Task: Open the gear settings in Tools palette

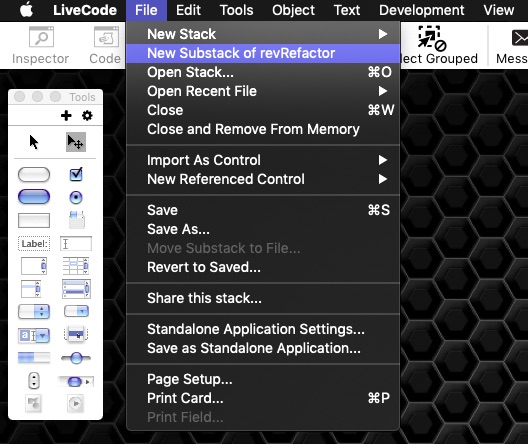Action: (87, 115)
